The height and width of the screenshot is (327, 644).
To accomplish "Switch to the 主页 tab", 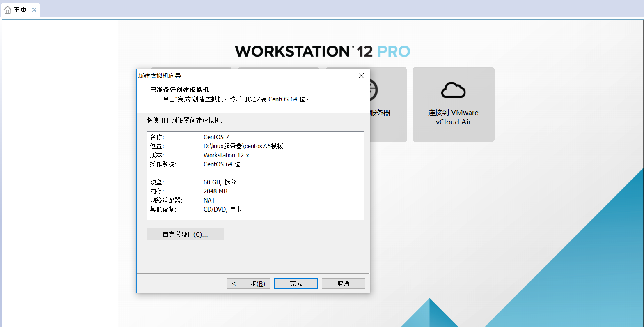I will click(20, 9).
